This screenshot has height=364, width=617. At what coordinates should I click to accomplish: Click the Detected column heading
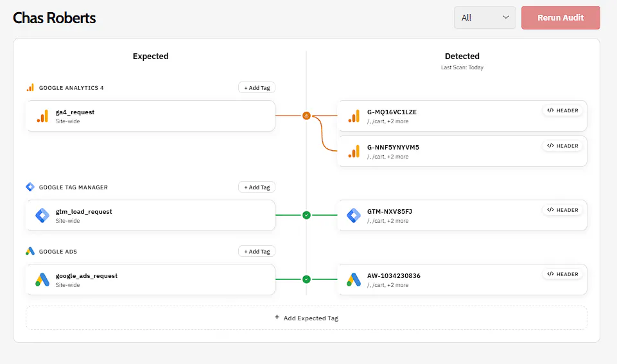[x=462, y=56]
